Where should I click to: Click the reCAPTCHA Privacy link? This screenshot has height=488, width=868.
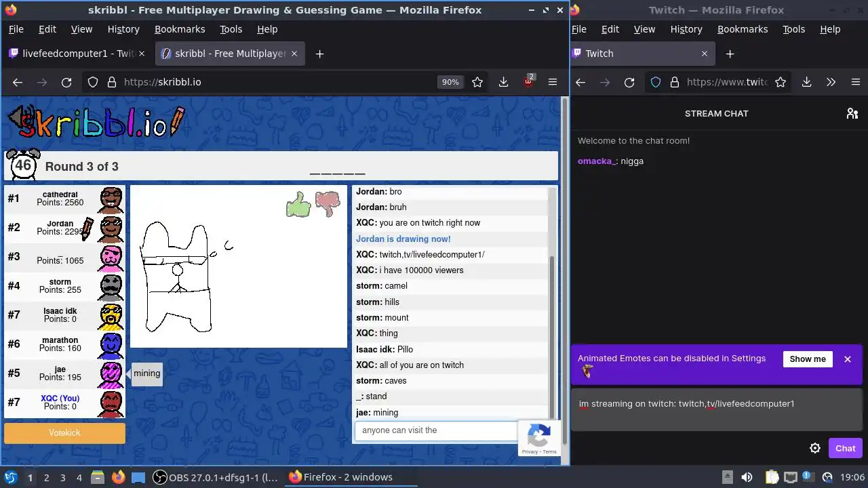click(x=530, y=451)
